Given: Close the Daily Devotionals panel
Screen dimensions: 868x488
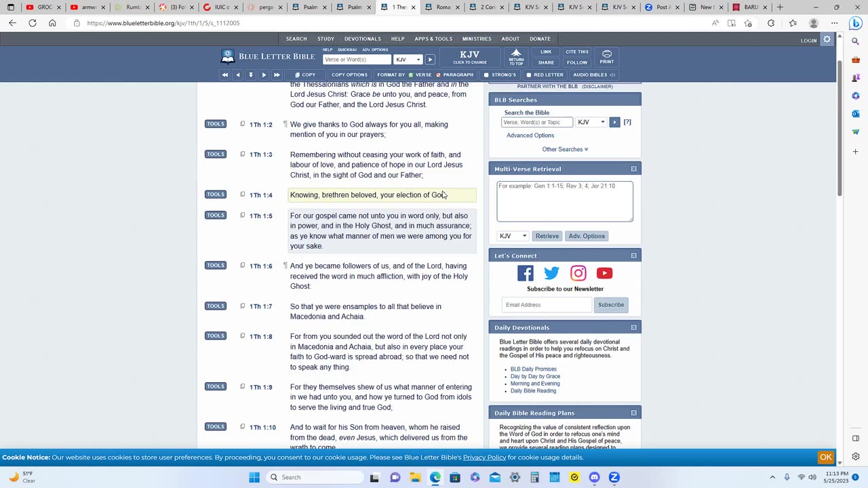Looking at the screenshot, I should 633,327.
